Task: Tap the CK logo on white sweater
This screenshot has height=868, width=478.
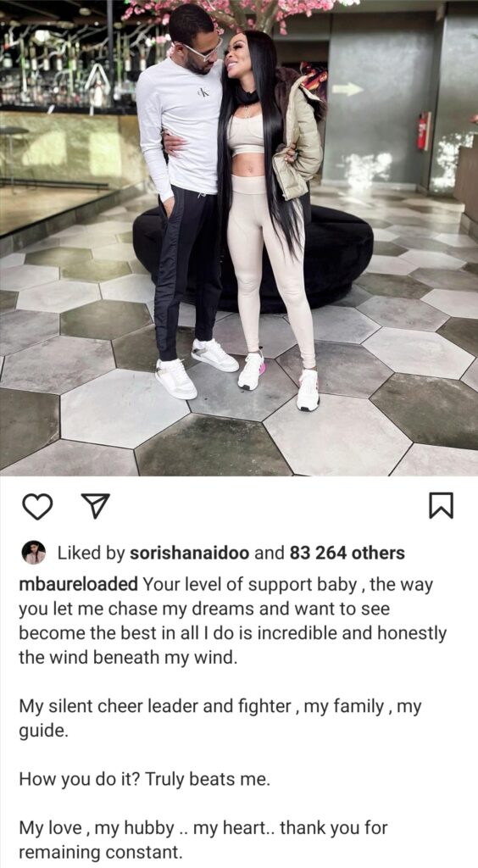Action: click(203, 92)
